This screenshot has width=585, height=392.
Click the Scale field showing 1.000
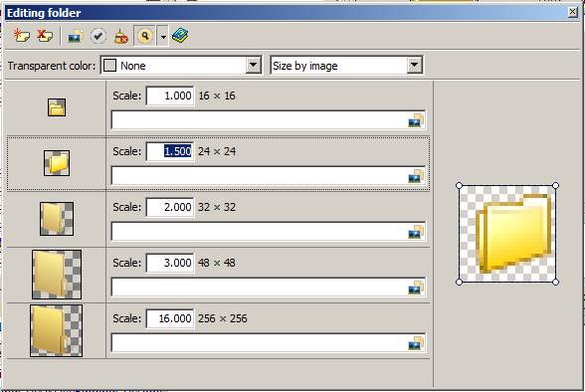[170, 96]
